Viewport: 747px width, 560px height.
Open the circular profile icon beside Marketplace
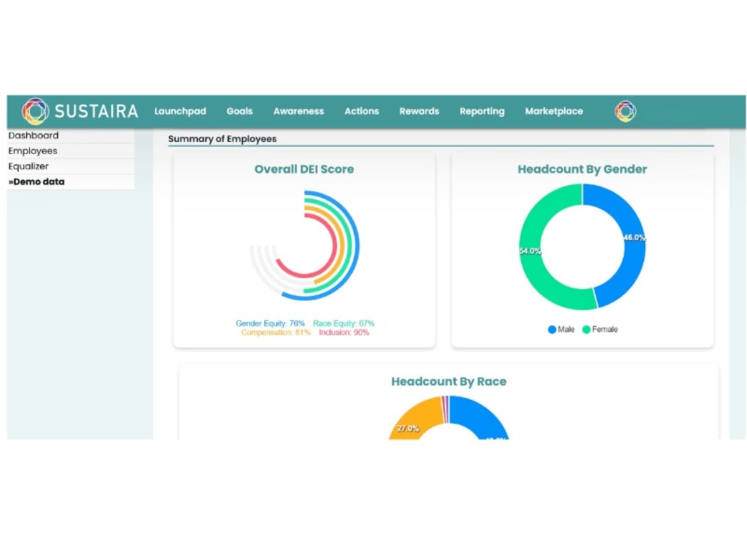tap(625, 111)
